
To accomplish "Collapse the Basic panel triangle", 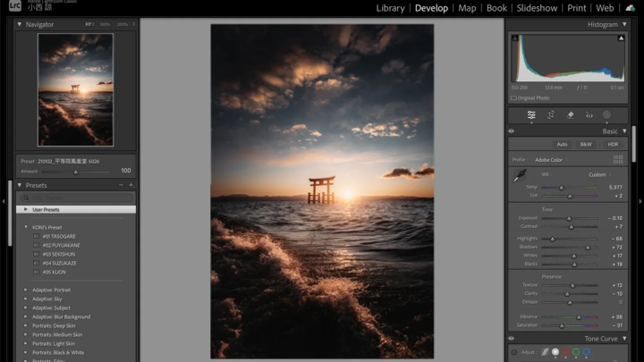I will pos(624,131).
